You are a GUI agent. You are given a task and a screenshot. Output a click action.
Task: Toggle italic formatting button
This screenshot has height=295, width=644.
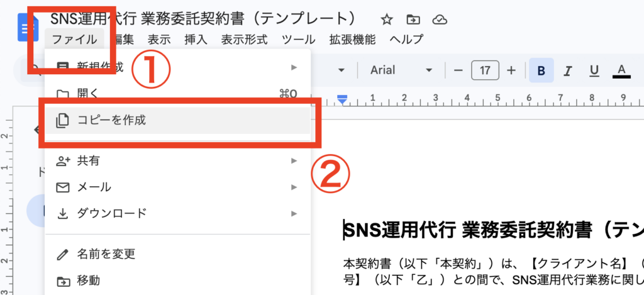(567, 70)
